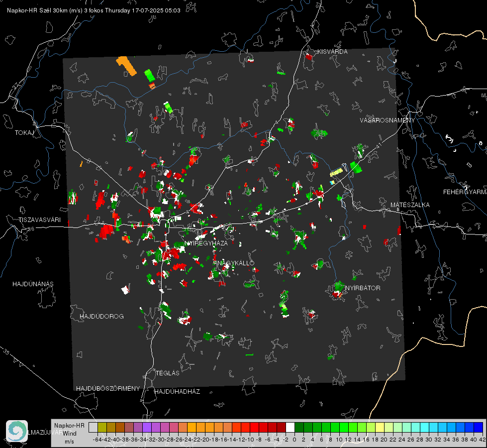Select the FEHÉRGYARMAT city label
The height and width of the screenshot is (448, 487).
coord(465,192)
